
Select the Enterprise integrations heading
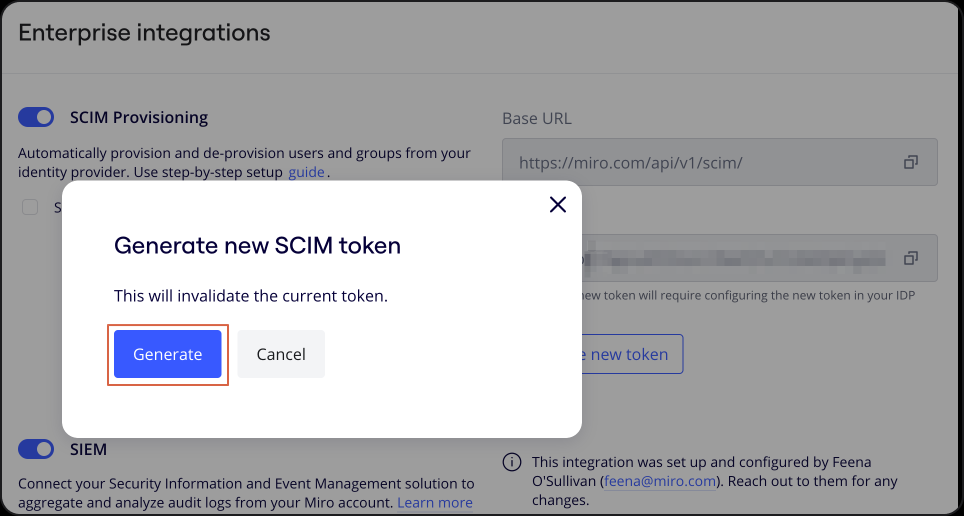click(144, 33)
